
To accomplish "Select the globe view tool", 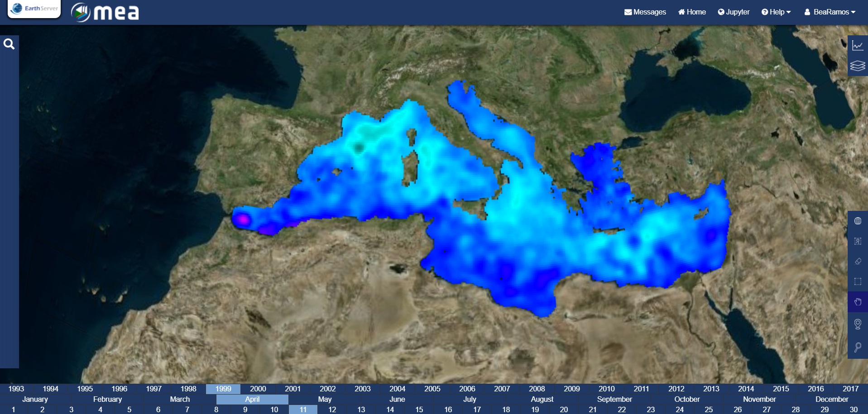I will [x=858, y=221].
